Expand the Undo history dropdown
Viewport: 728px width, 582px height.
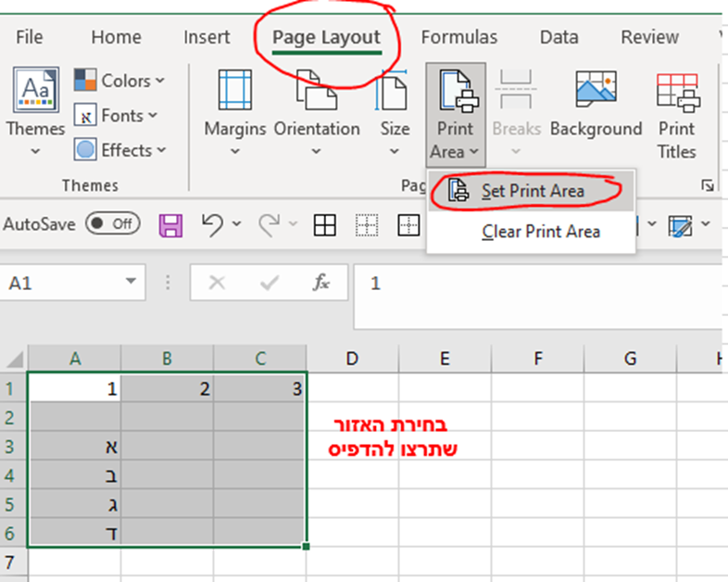pos(237,224)
